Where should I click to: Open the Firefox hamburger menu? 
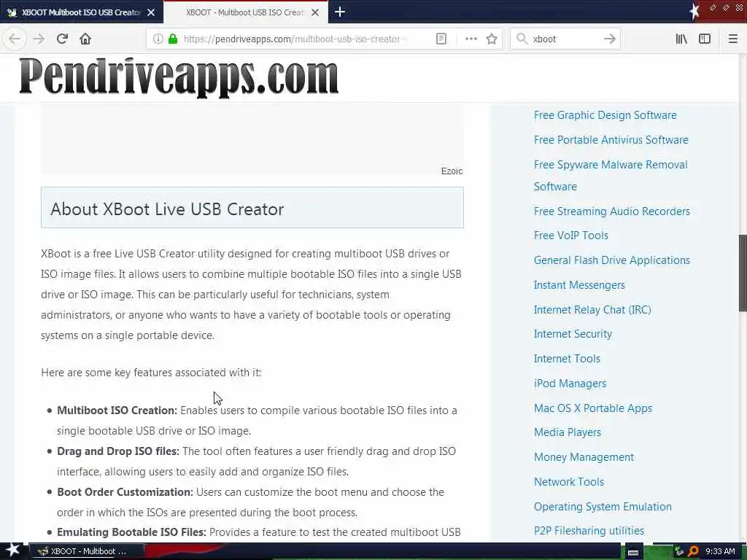tap(732, 39)
